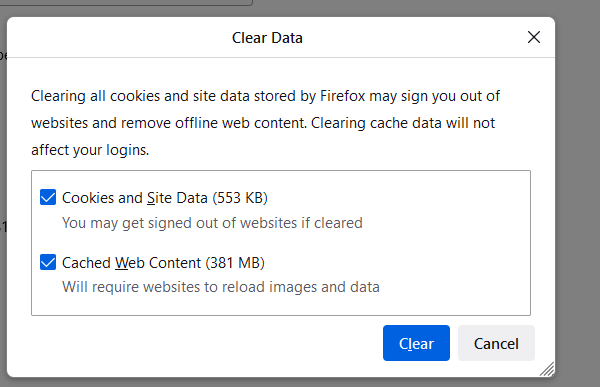Click the word 'Firefox' in the warning
The width and height of the screenshot is (600, 387).
pos(342,96)
